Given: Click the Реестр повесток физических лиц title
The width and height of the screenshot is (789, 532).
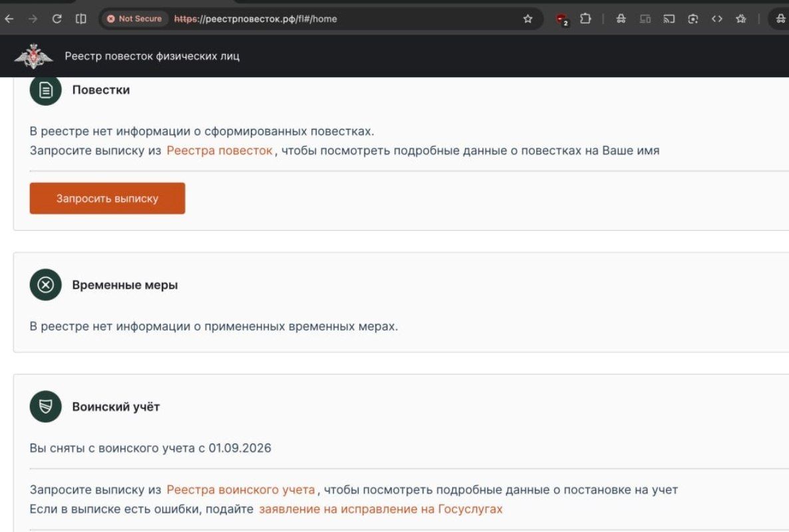Looking at the screenshot, I should click(152, 56).
